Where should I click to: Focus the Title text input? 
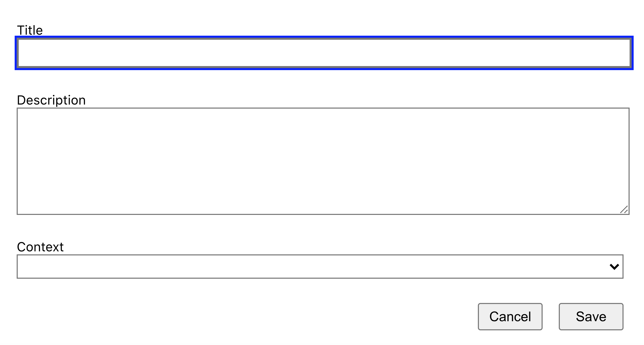coord(324,53)
